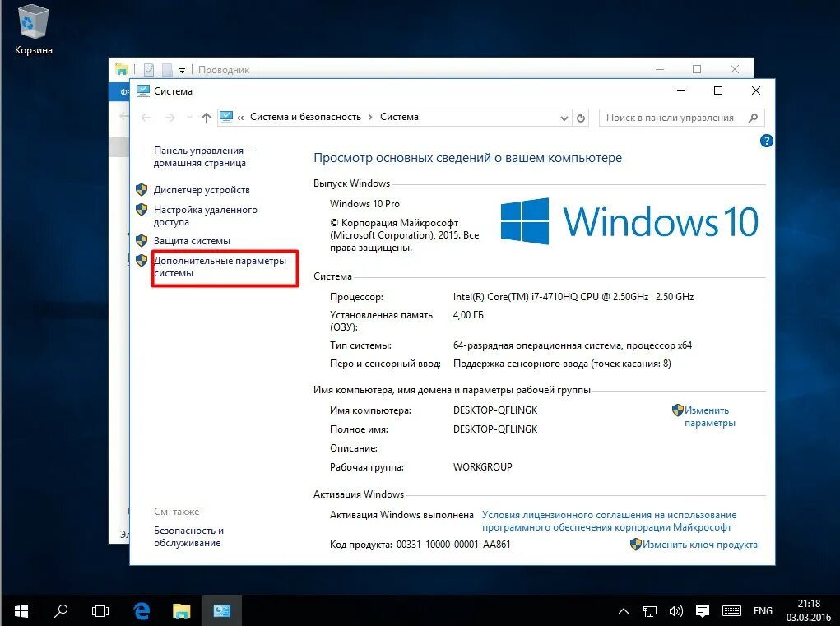Open the Windows Start menu
The height and width of the screenshot is (626, 840).
click(21, 611)
